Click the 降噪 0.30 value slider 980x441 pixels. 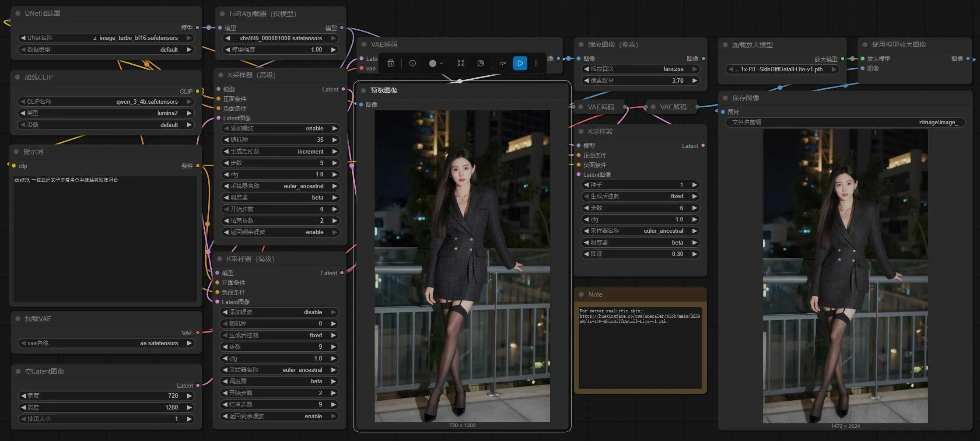coord(640,254)
